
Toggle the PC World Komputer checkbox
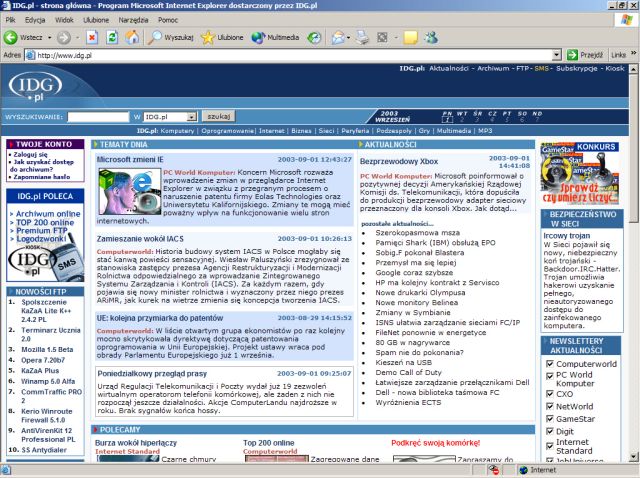(550, 376)
